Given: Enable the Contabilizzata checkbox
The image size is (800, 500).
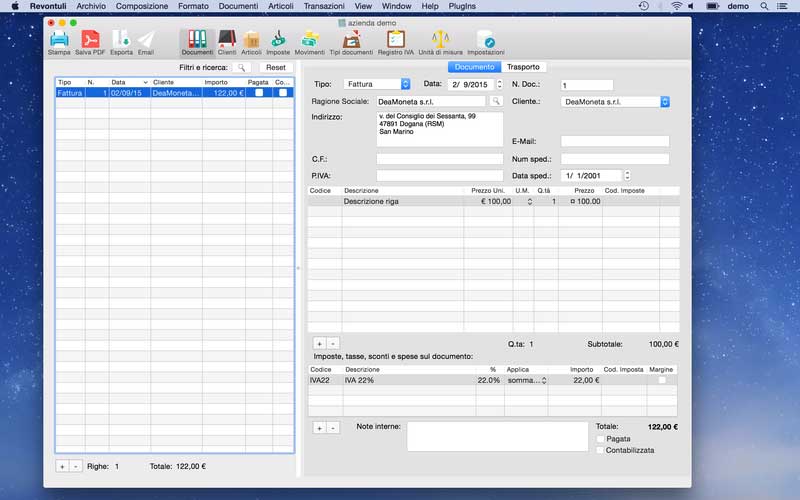Looking at the screenshot, I should [x=600, y=451].
